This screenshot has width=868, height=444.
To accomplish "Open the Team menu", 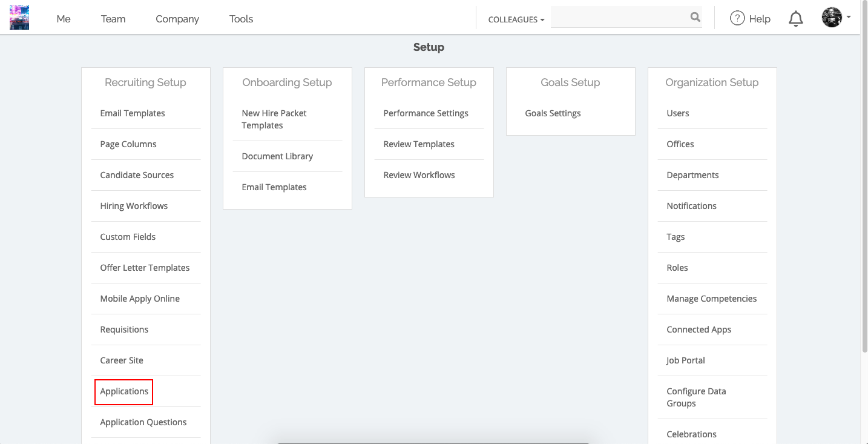I will (x=113, y=19).
